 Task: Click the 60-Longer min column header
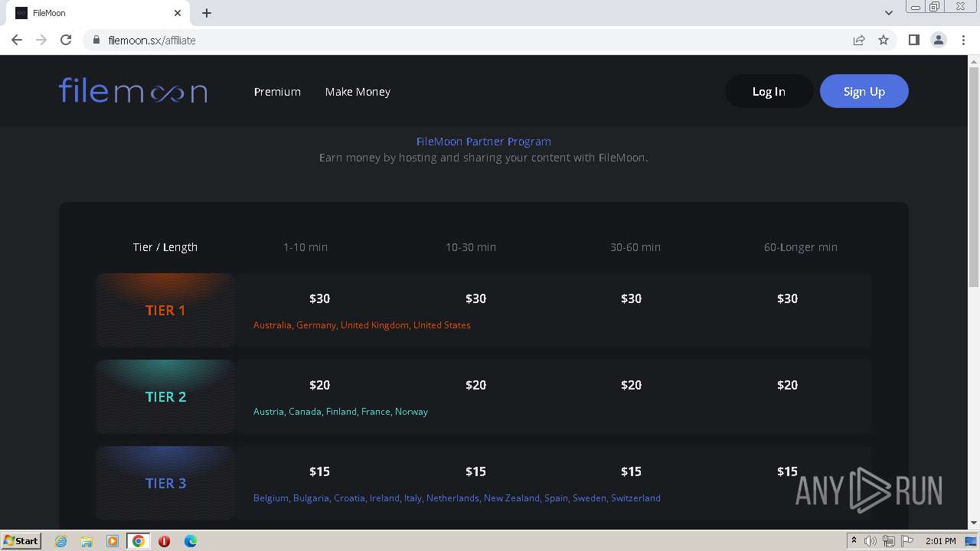(x=801, y=246)
